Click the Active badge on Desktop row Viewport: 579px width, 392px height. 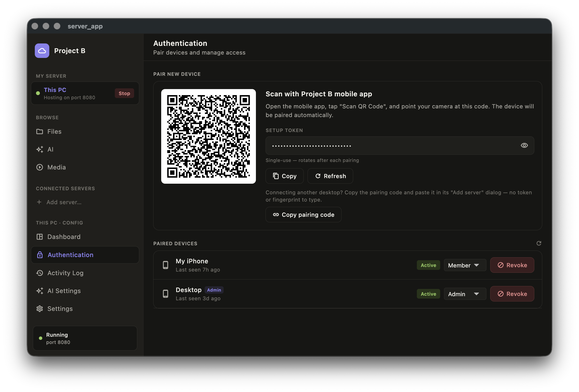click(428, 294)
